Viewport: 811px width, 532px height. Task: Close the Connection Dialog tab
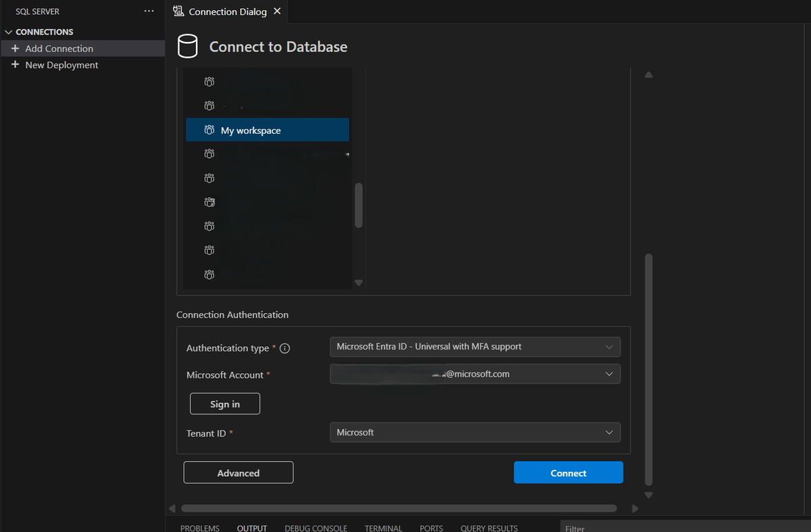pos(277,11)
